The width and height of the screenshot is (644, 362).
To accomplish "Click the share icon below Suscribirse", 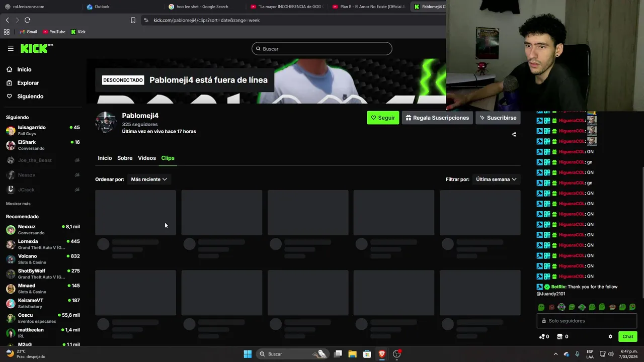I will (x=514, y=134).
